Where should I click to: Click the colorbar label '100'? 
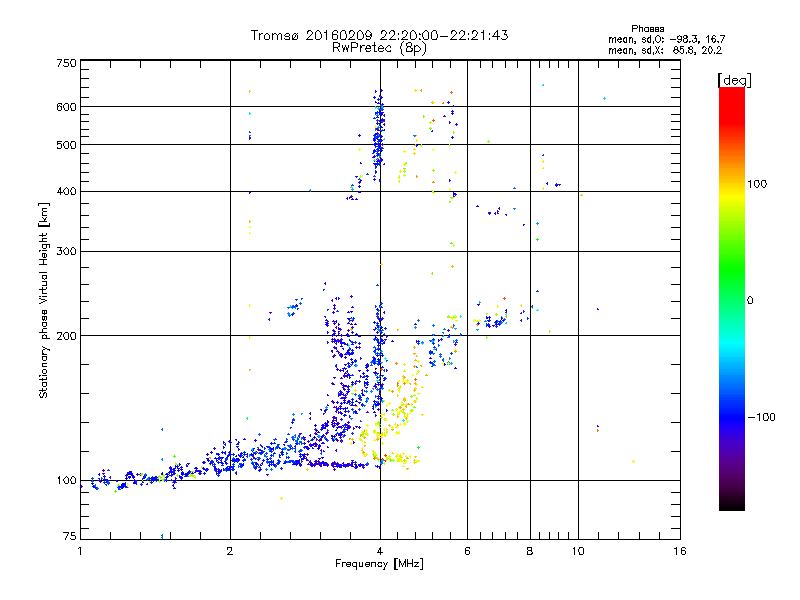point(757,184)
